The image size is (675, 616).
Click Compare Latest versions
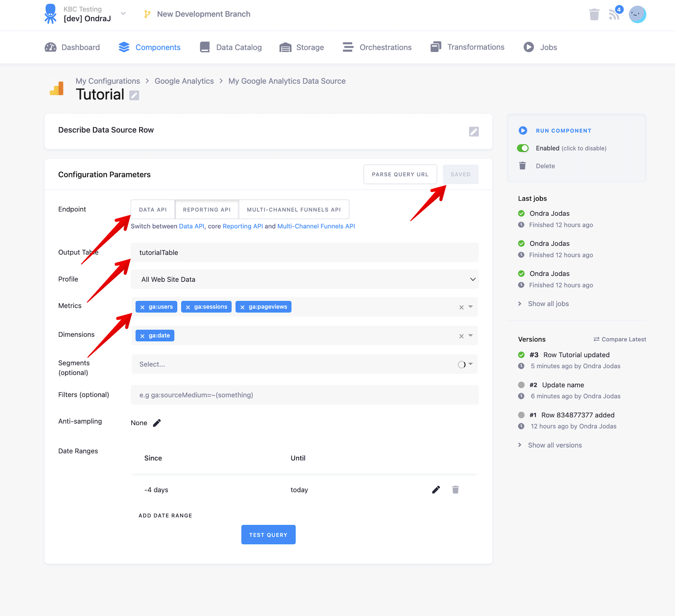(620, 339)
